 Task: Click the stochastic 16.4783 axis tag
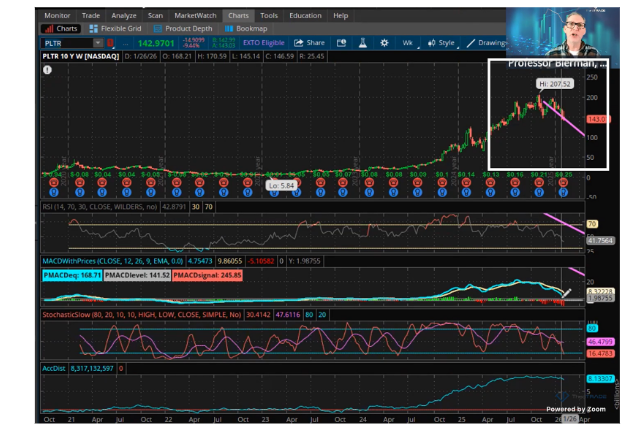point(601,353)
